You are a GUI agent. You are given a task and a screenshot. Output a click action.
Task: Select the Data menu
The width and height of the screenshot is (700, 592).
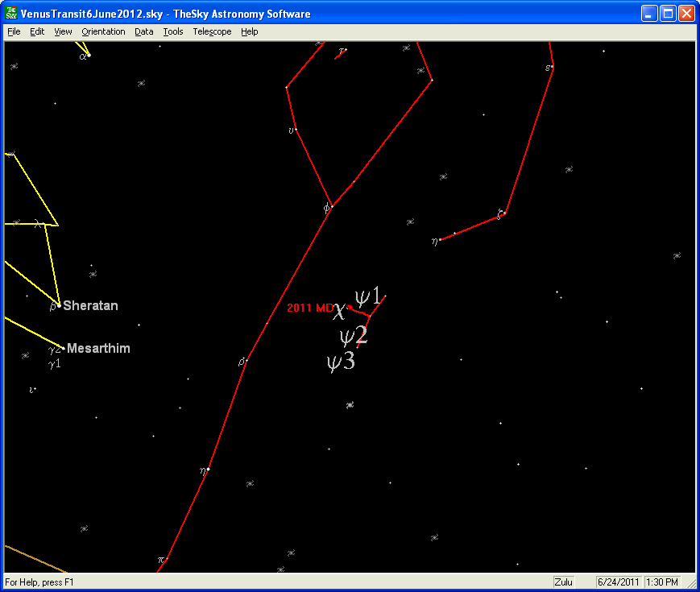[144, 31]
